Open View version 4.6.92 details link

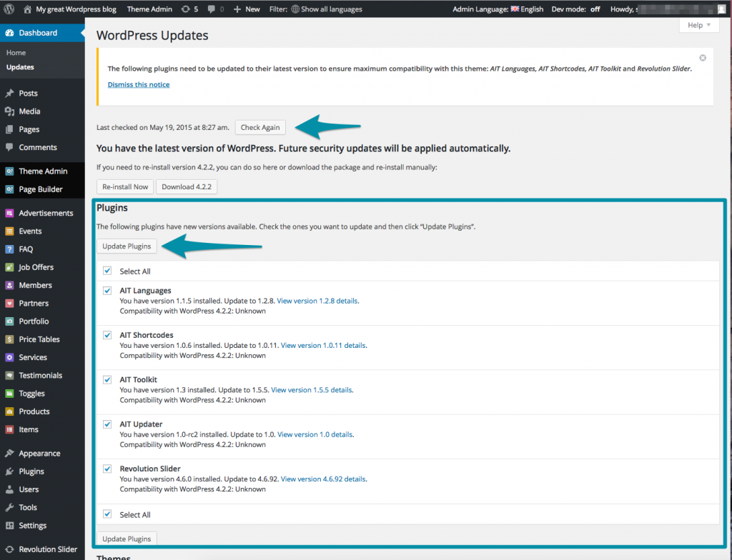(323, 479)
